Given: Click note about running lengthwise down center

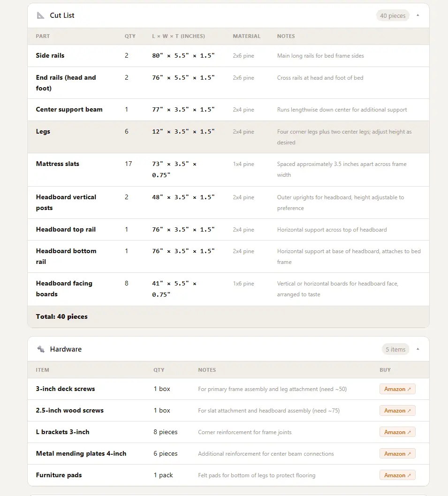Looking at the screenshot, I should coord(342,109).
